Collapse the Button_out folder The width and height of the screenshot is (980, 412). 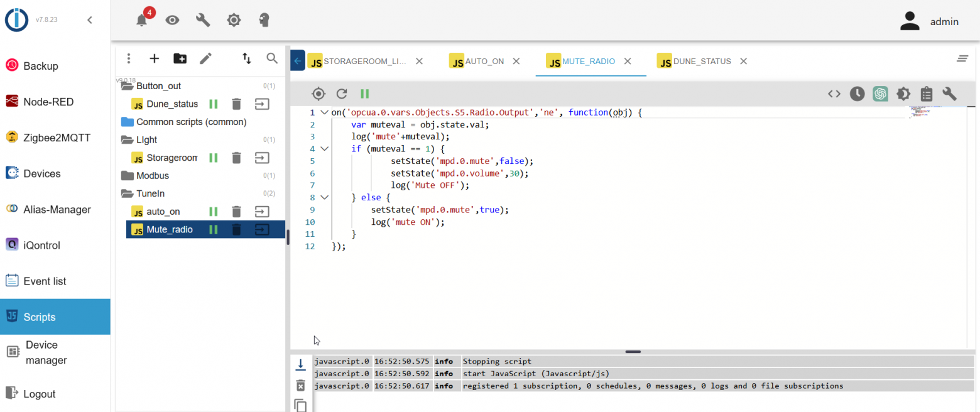click(x=126, y=86)
